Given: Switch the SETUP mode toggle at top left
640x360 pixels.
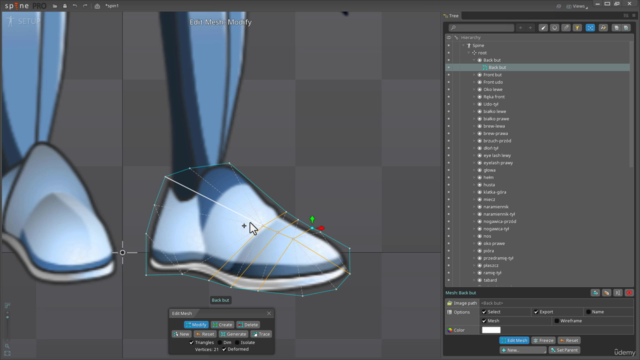Looking at the screenshot, I should [24, 21].
